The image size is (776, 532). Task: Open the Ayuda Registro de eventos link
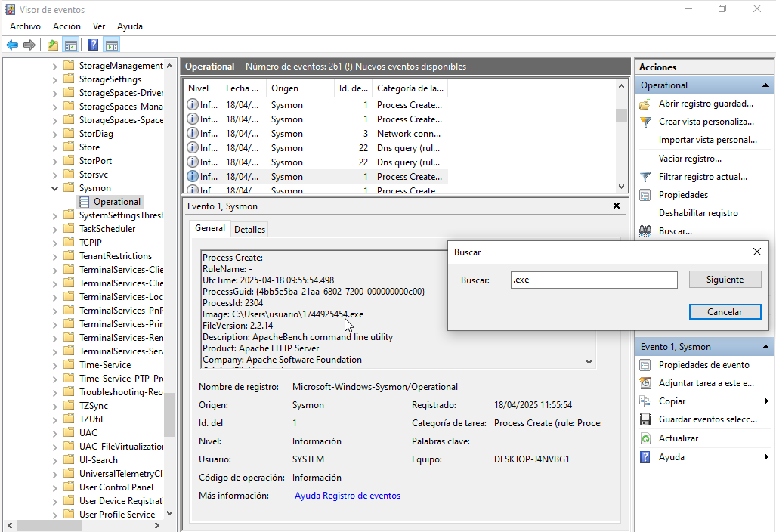pyautogui.click(x=348, y=496)
